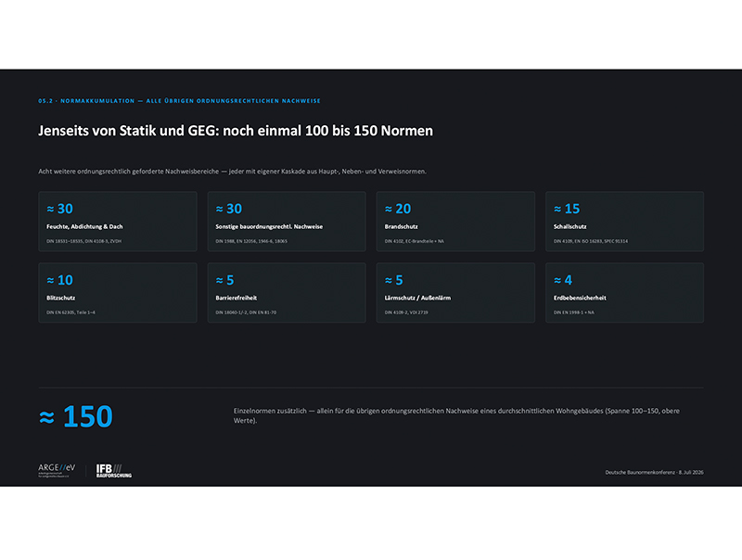Screen dimensions: 742x560
Task: Click the slide title about Statik und GEG
Action: coord(236,131)
